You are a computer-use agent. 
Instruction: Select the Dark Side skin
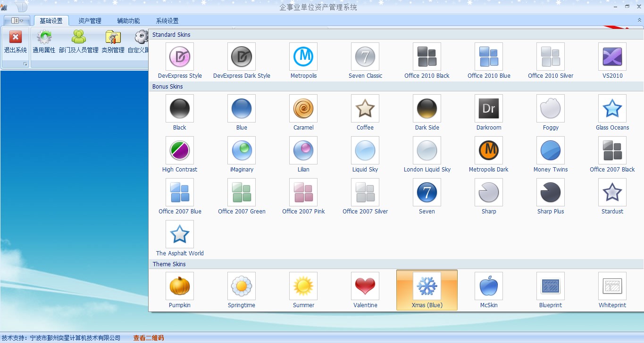(427, 113)
